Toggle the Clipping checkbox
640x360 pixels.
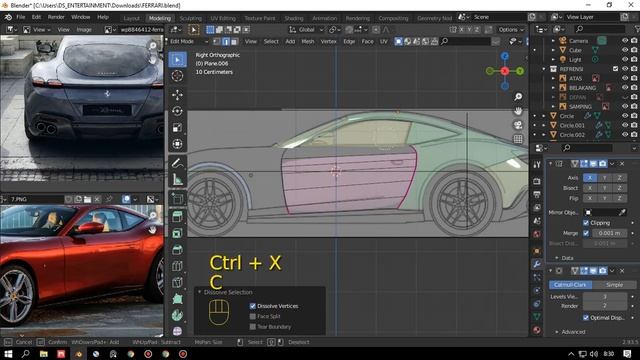(586, 223)
